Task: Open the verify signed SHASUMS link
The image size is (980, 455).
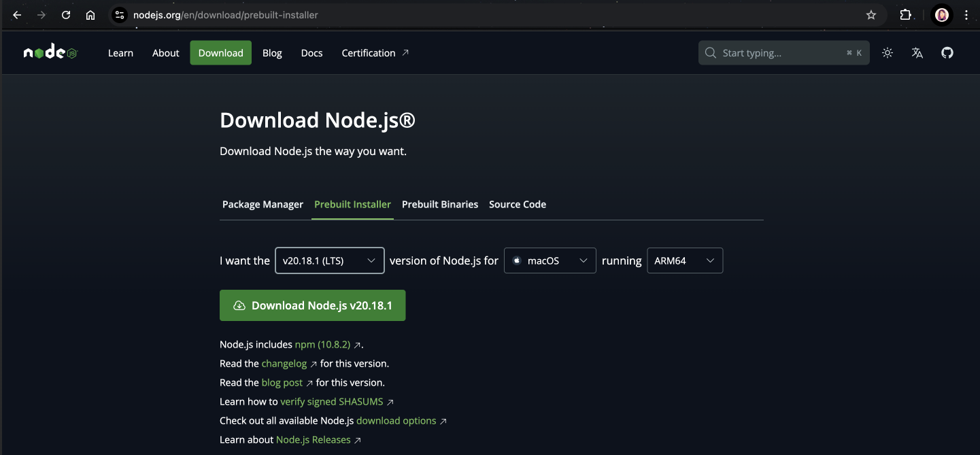Action: tap(332, 402)
